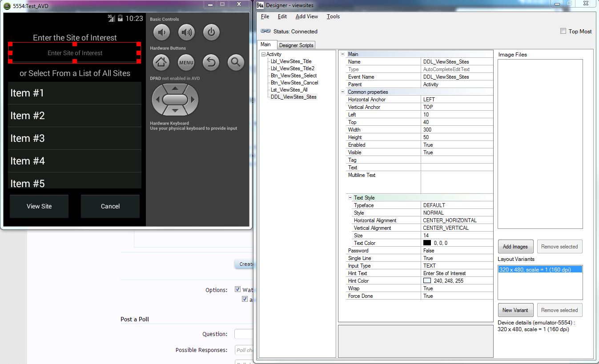599x364 pixels.
Task: Click the Add Images button
Action: (515, 247)
